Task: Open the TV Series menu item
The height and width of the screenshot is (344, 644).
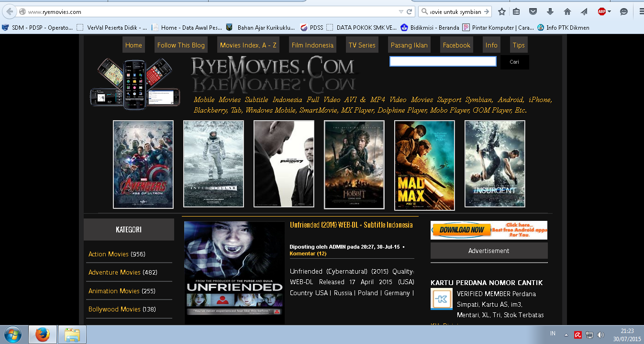Action: pos(362,45)
